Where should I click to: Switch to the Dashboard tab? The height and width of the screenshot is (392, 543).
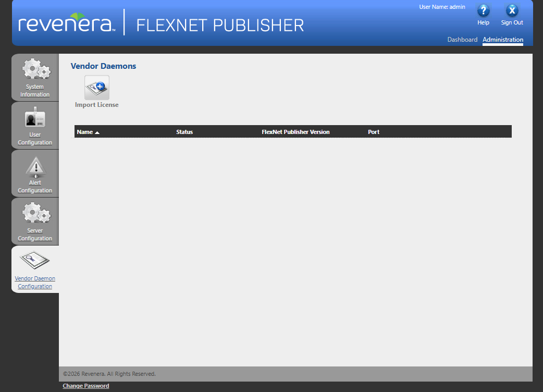(462, 40)
